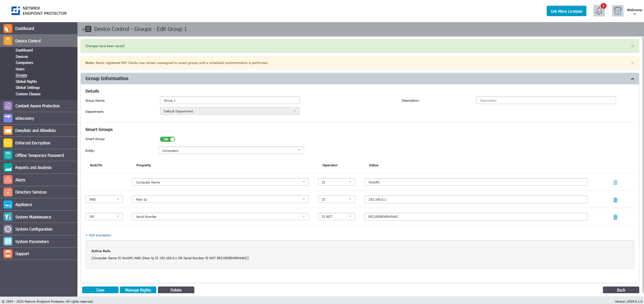Viewport: 644px width, 304px height.
Task: Collapse the Group Information panel
Action: click(632, 79)
